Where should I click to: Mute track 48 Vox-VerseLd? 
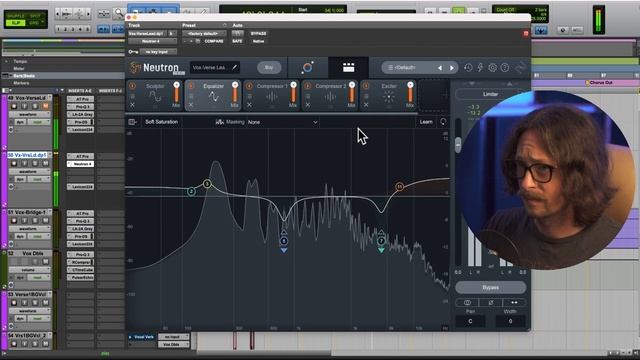click(45, 106)
